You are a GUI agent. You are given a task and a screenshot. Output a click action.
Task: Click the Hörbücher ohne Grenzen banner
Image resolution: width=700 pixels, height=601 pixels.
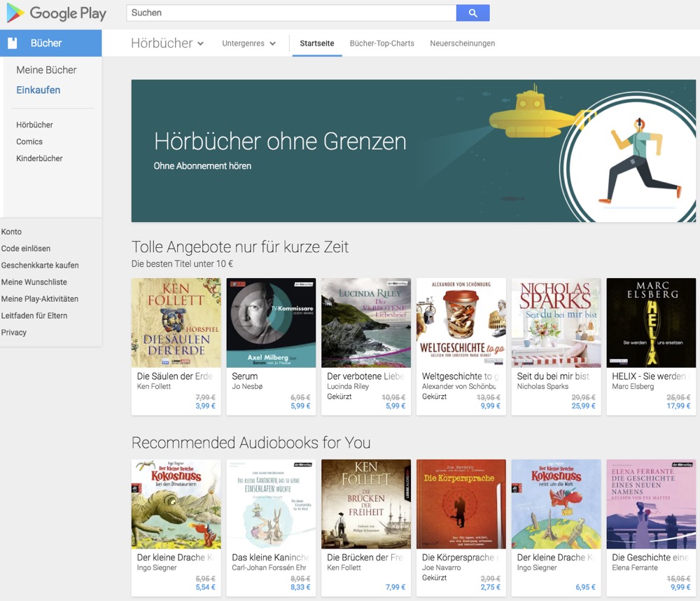coord(413,151)
